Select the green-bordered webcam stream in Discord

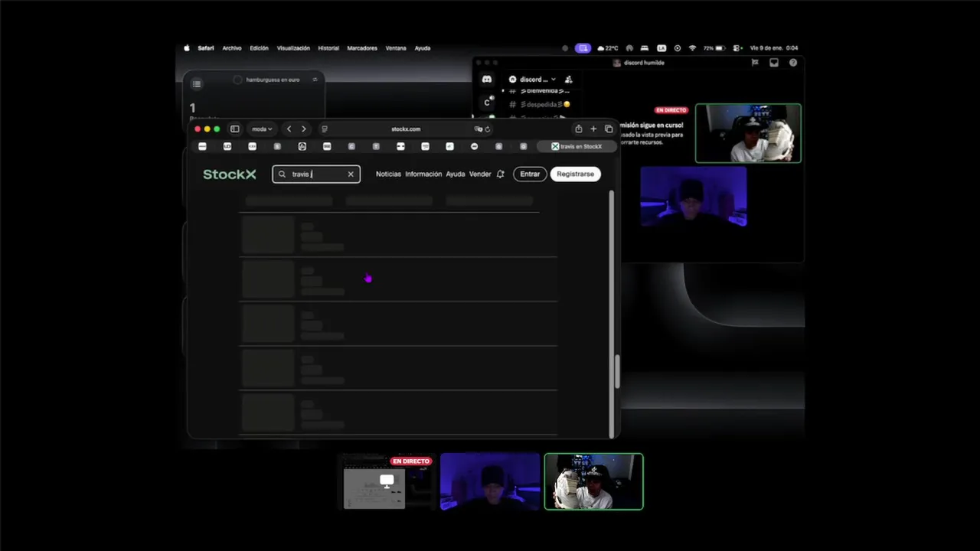(748, 133)
